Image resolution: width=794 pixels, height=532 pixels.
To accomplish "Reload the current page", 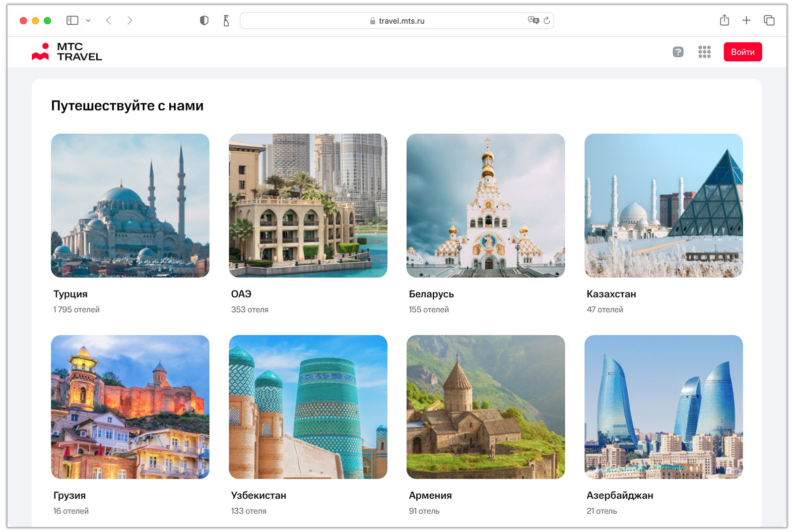I will pyautogui.click(x=545, y=20).
